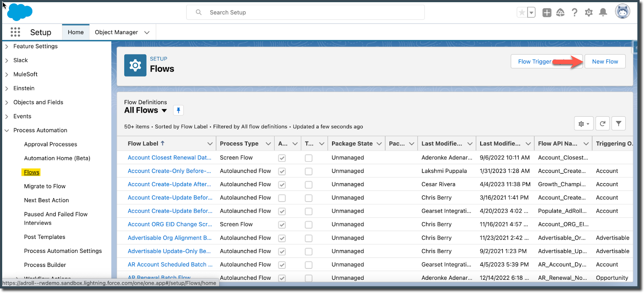This screenshot has height=293, width=644.
Task: Click the New Flow button
Action: pos(605,61)
